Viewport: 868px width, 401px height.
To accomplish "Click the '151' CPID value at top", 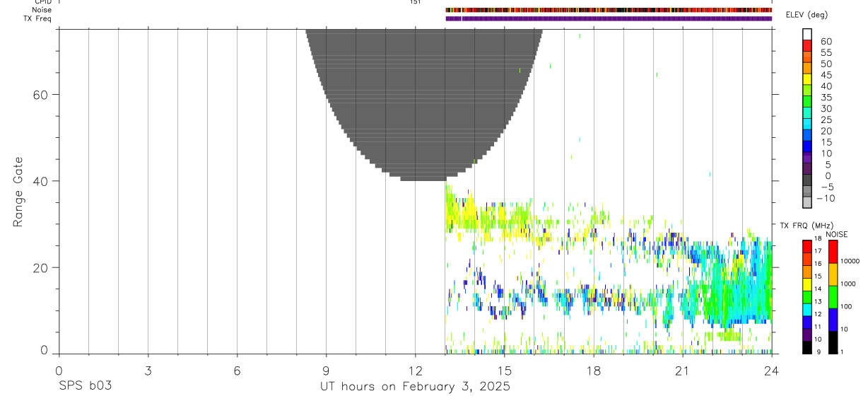I will [x=415, y=2].
